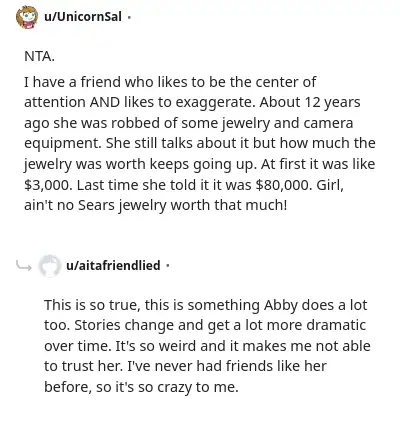The image size is (400, 422).
Task: Click the $3,000 amount in the comment
Action: pos(47,185)
